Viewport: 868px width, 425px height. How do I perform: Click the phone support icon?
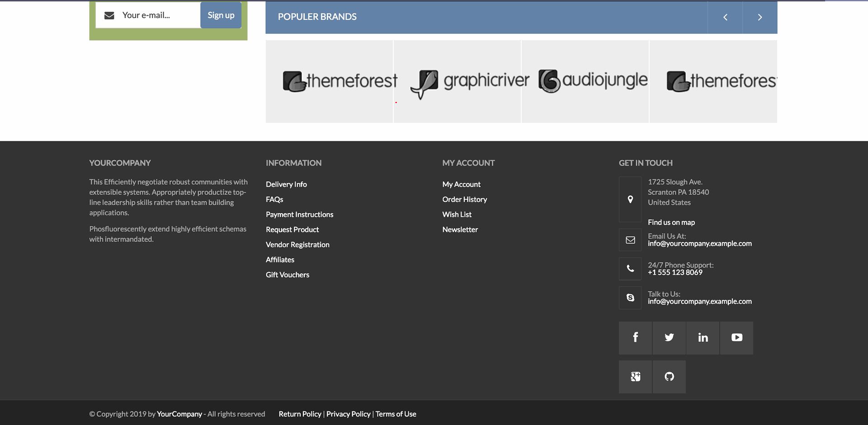coord(630,269)
